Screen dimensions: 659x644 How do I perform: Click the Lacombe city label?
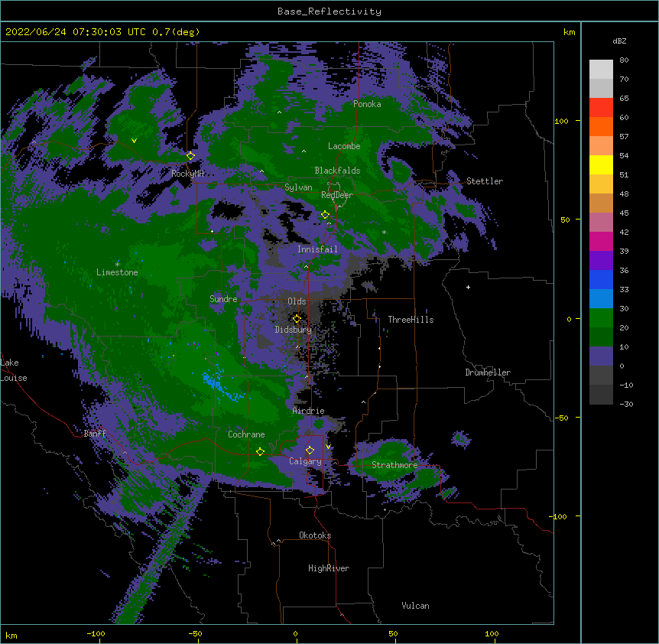pyautogui.click(x=344, y=146)
